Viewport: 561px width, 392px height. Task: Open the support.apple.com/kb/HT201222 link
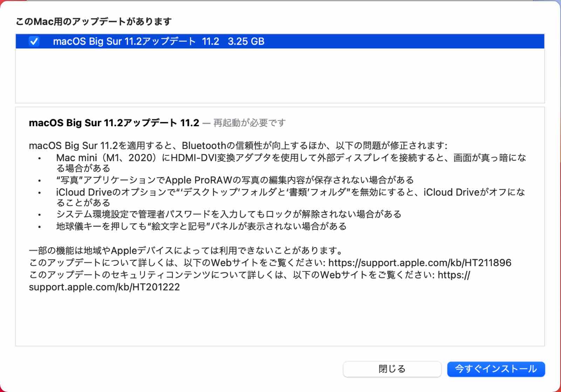[249, 281]
